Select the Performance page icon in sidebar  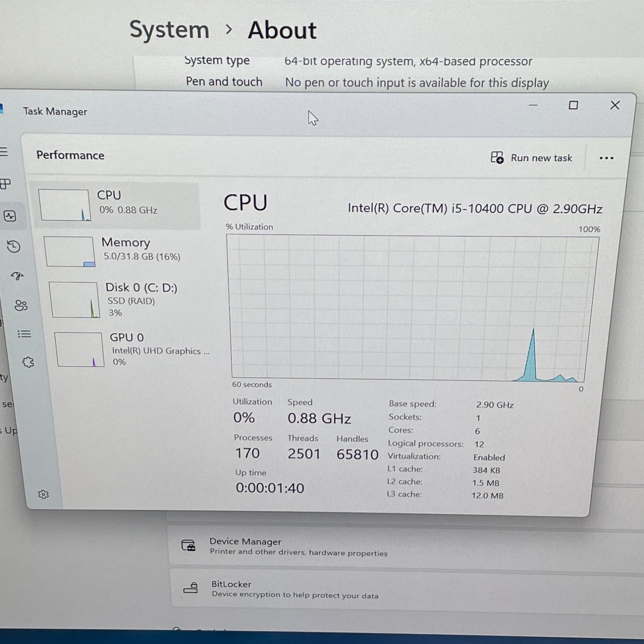click(x=10, y=216)
